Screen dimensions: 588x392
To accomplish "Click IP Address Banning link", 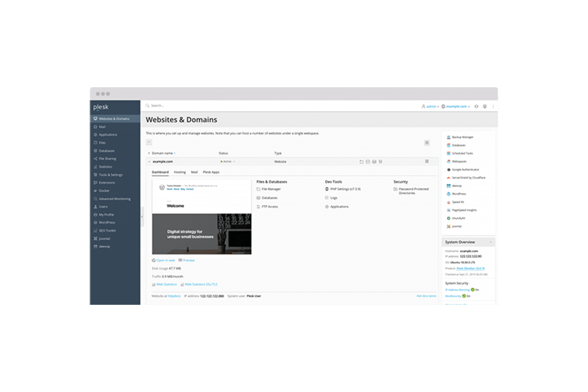I will (458, 290).
